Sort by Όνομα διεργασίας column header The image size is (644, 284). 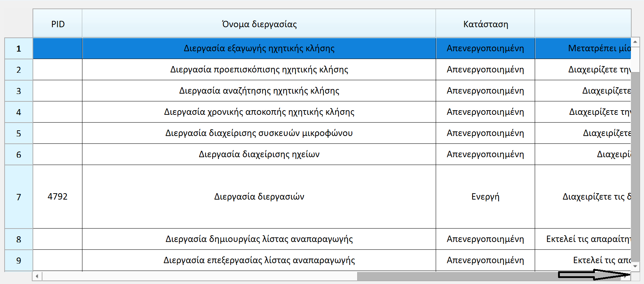tap(259, 24)
